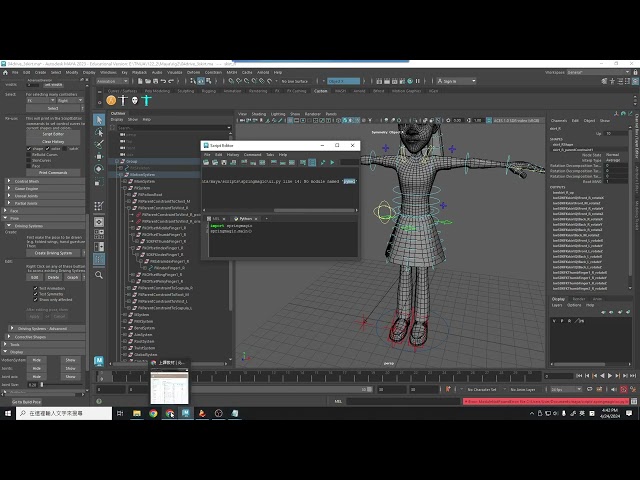
Task: Open the Deform menu in the Maya menu bar
Action: 193,72
